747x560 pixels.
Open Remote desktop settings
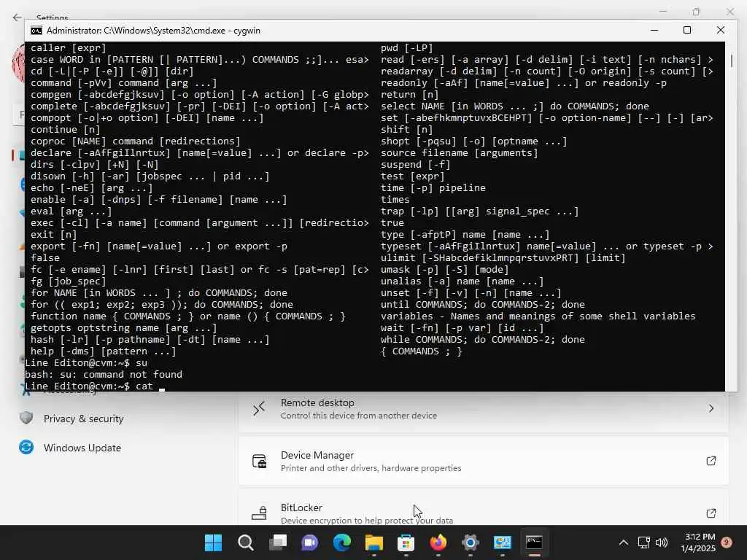tap(483, 408)
